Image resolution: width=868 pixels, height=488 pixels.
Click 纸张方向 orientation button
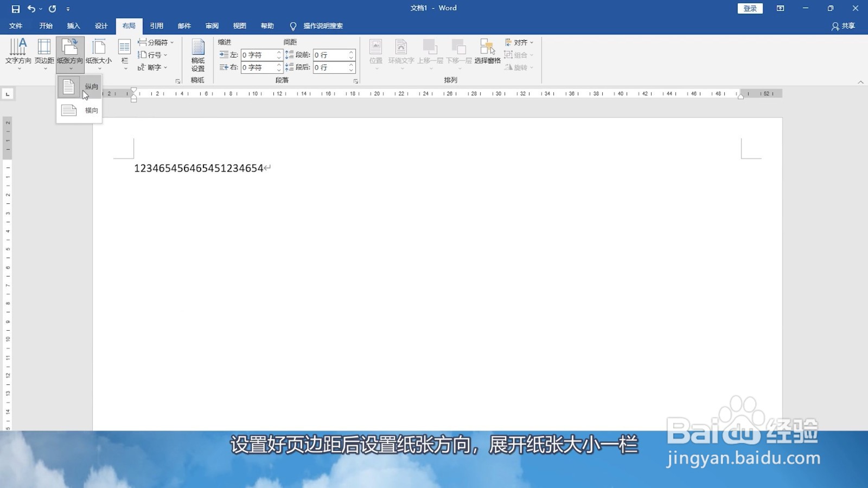click(70, 54)
